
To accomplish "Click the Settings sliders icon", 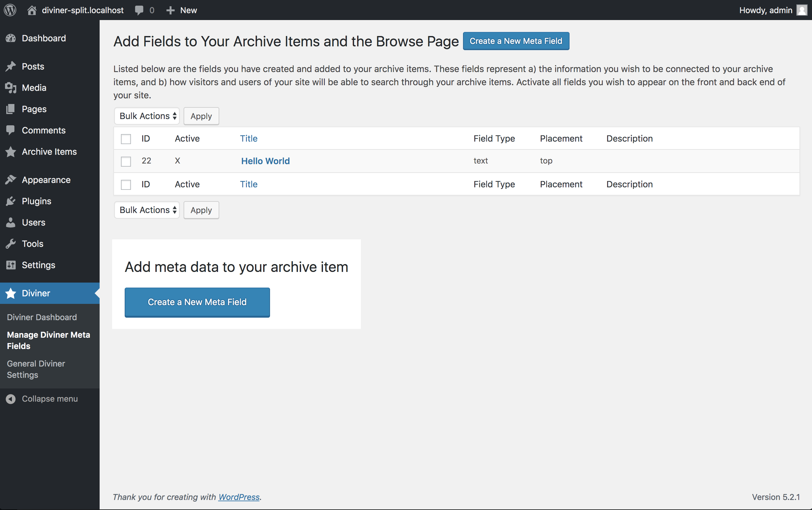I will (x=11, y=265).
